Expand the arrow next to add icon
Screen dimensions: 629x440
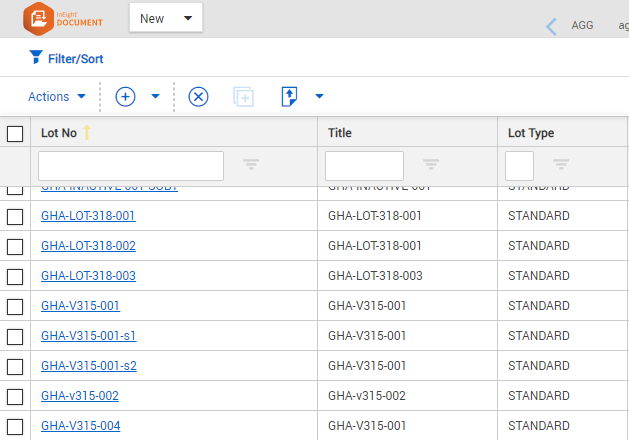156,97
